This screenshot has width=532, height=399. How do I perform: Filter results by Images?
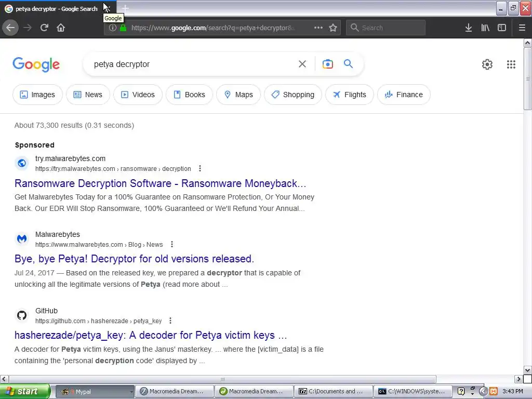37,95
